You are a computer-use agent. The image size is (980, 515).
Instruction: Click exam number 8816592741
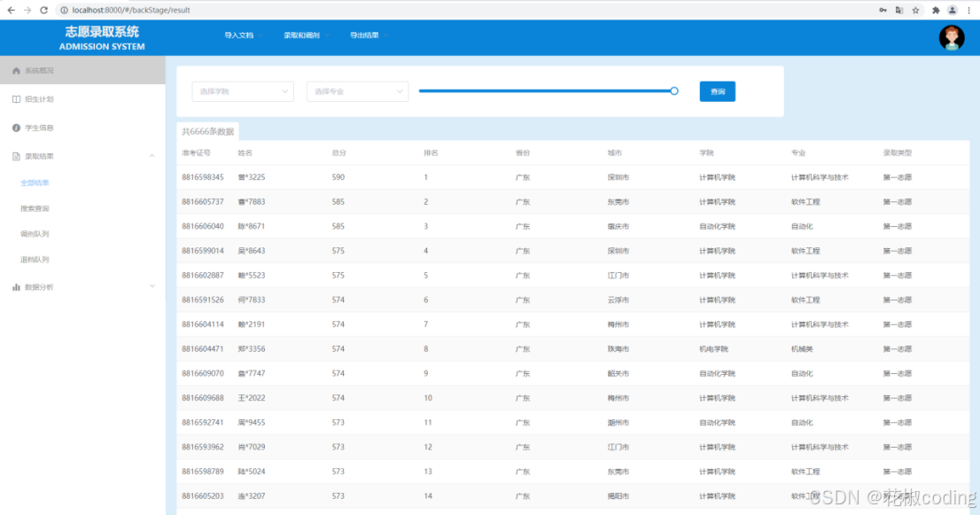[x=203, y=423]
